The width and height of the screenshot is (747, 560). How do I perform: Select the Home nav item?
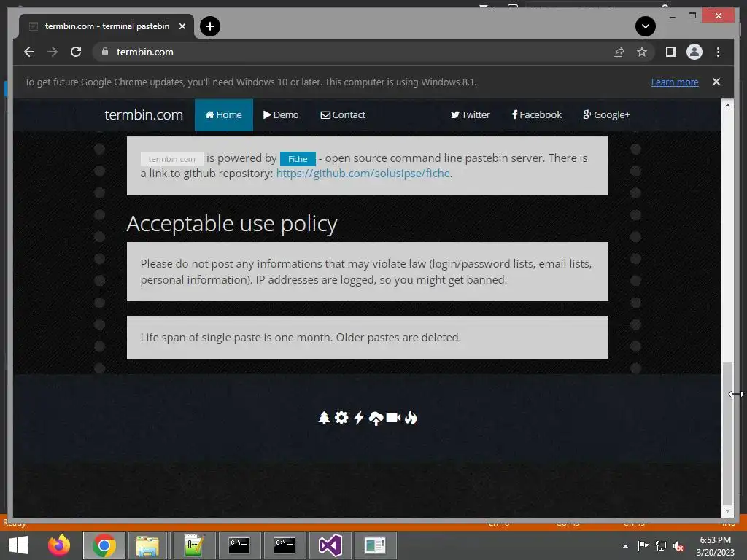223,114
